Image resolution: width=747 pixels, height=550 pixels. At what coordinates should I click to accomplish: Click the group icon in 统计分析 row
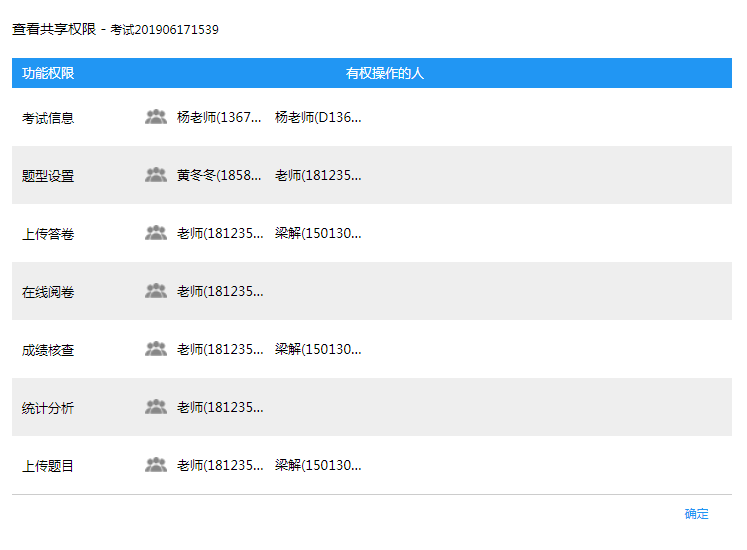(155, 407)
